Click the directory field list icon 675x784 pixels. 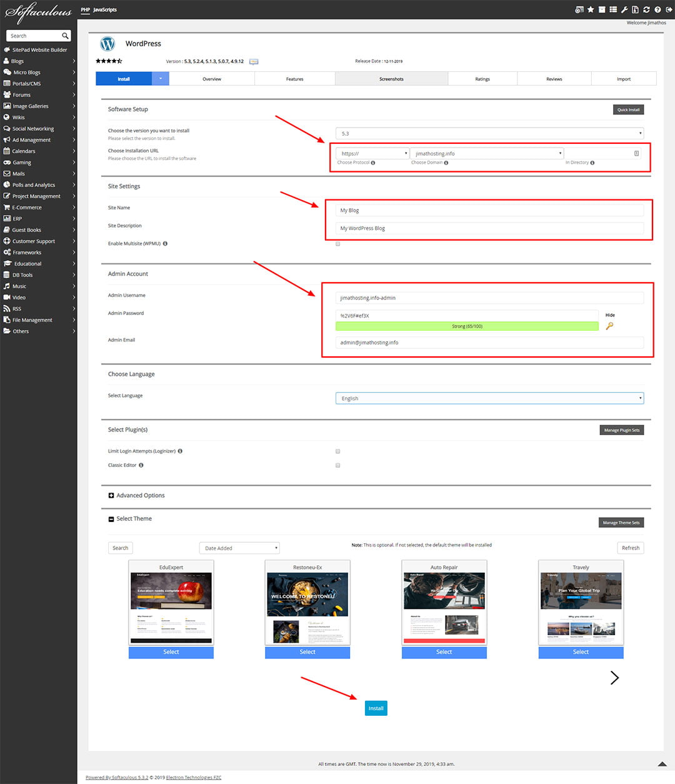636,153
